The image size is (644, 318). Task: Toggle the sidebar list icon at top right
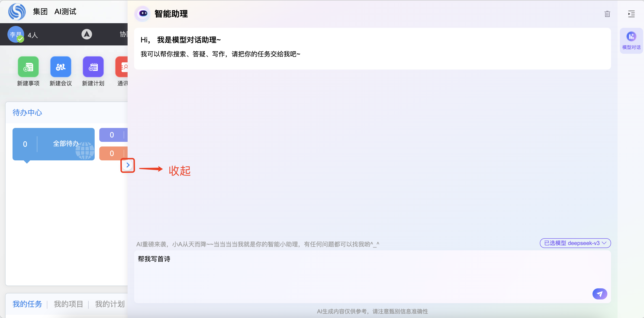[x=631, y=14]
